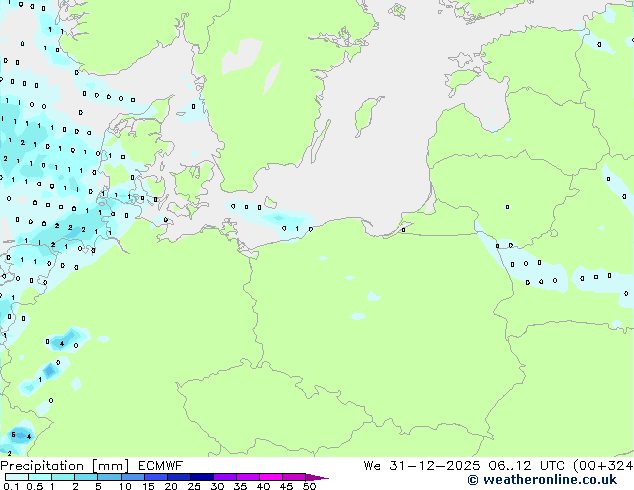Click the legend value '30'
The height and width of the screenshot is (490, 634).
217,486
